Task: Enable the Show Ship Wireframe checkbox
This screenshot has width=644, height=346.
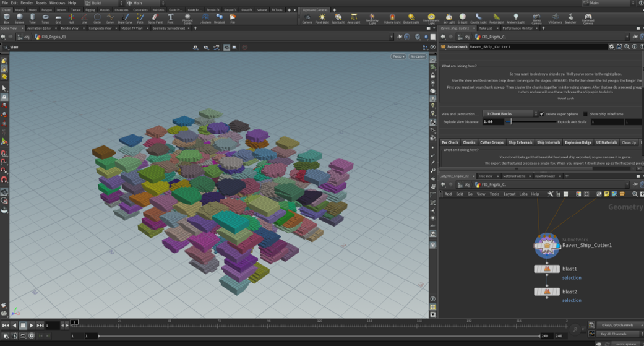Action: 585,114
